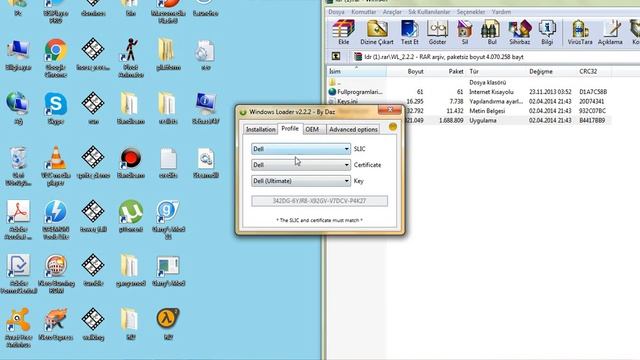
Task: Click the VirüsTara scan icon in WinRAR
Action: [580, 32]
